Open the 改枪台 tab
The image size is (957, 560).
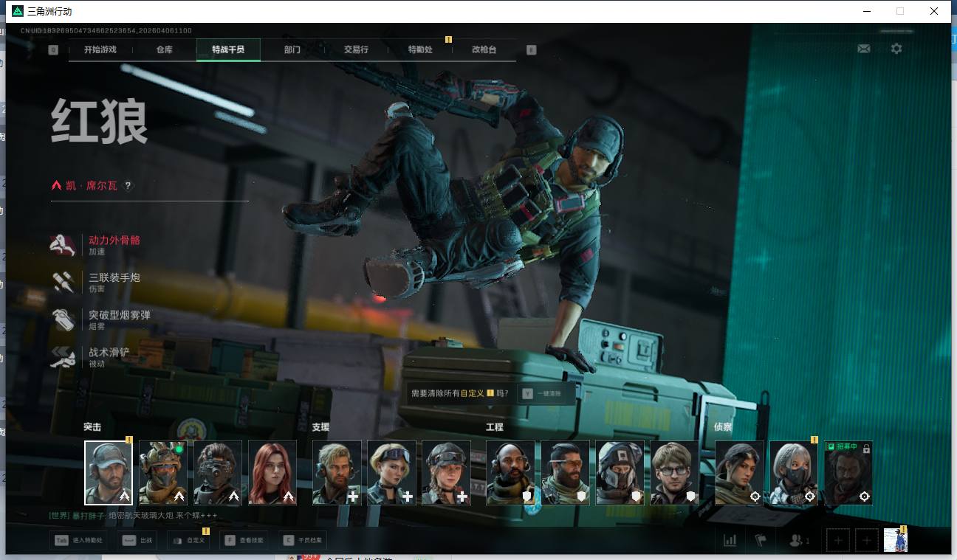[484, 49]
